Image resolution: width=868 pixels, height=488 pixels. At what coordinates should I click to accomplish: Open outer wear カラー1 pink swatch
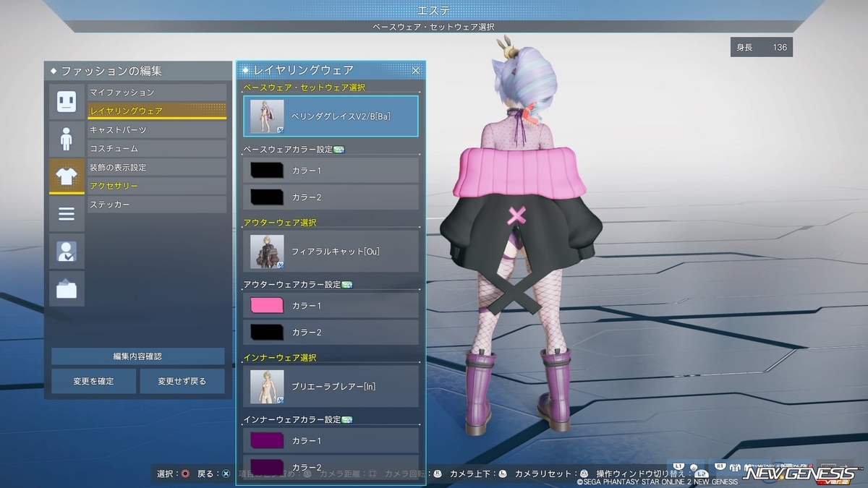click(x=266, y=306)
